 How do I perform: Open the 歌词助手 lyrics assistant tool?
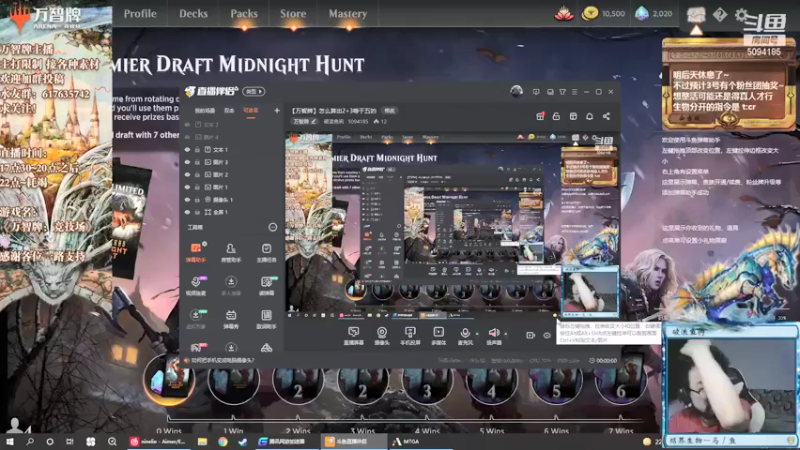coord(266,319)
